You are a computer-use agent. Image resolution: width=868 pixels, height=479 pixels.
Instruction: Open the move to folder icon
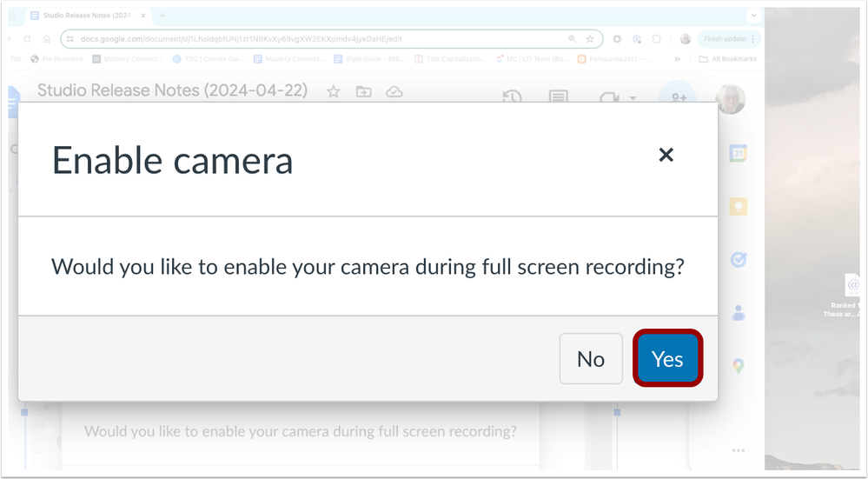(364, 91)
